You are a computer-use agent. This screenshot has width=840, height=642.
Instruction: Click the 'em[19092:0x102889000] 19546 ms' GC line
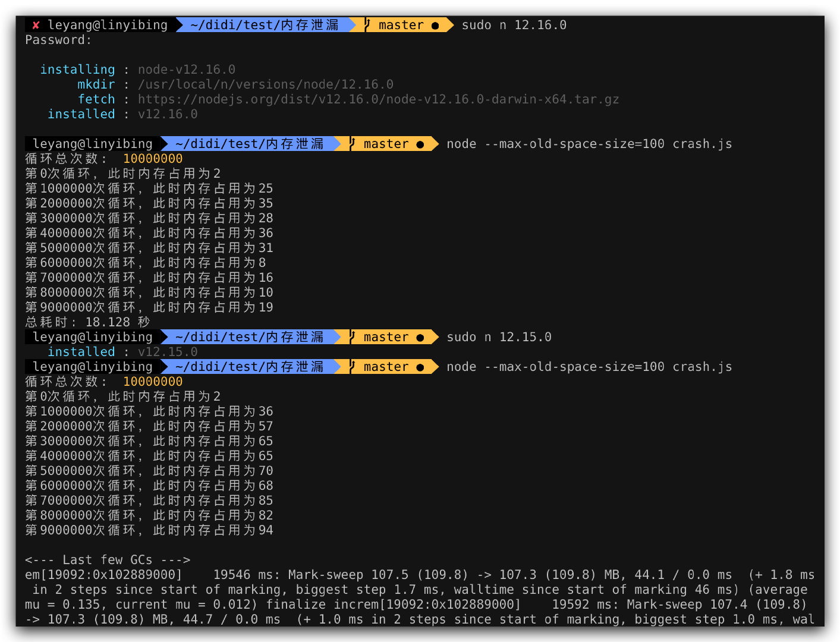(420, 575)
